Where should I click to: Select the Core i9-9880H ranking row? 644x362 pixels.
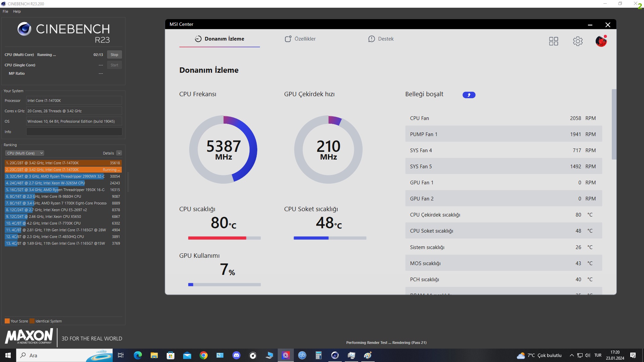pyautogui.click(x=63, y=196)
